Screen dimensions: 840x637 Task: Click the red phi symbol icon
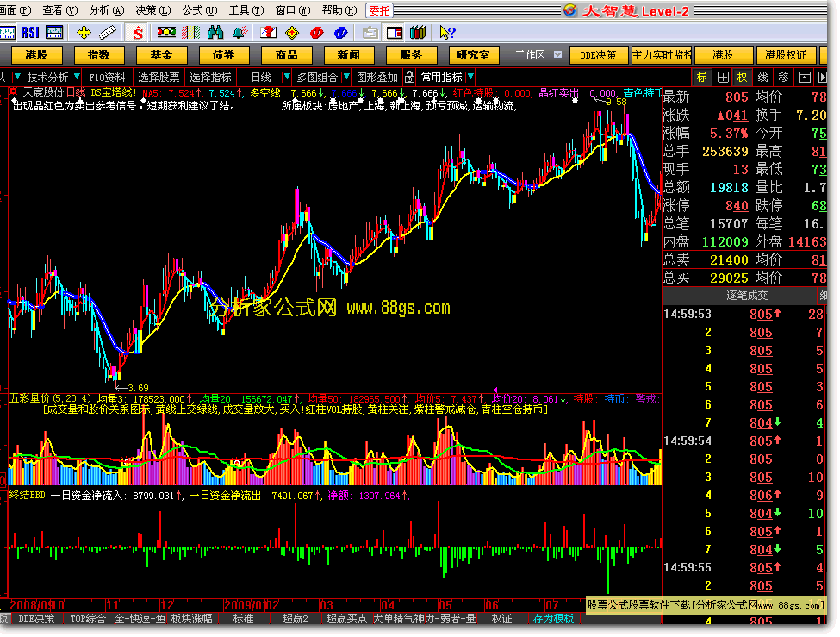click(316, 33)
